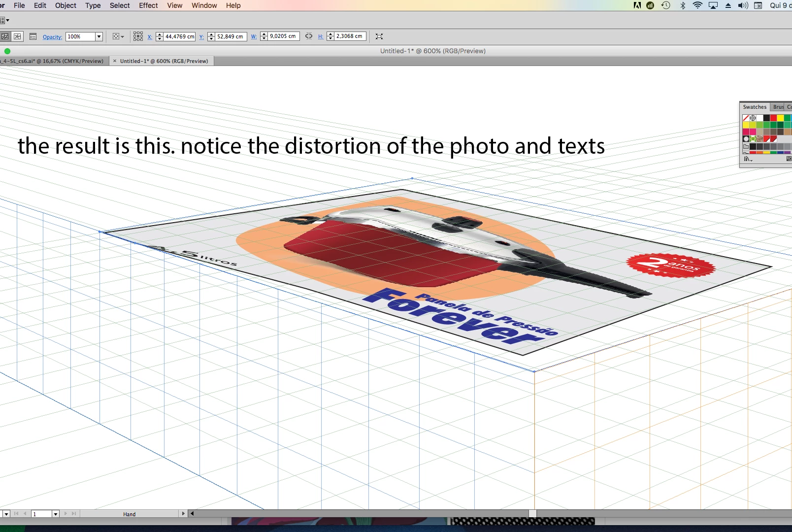Open the Bluetooth menu bar icon

coord(682,5)
